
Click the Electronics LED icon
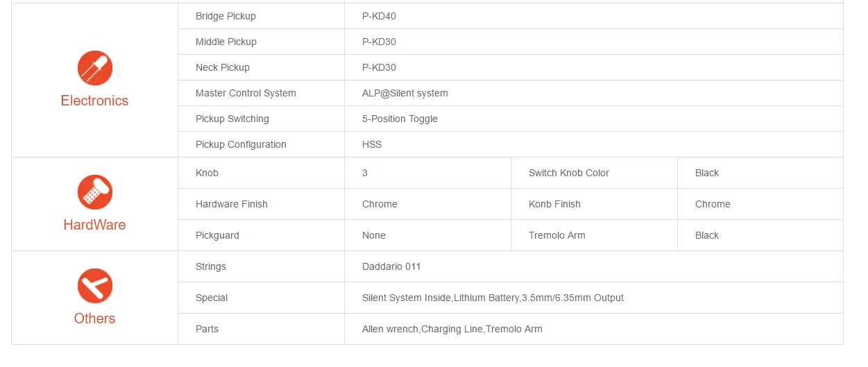coord(94,68)
